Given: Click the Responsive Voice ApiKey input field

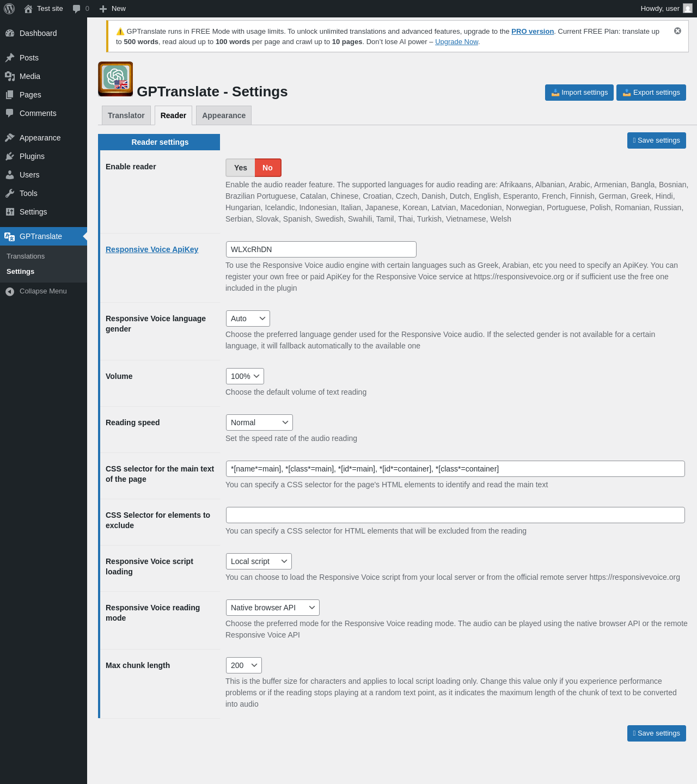Looking at the screenshot, I should pos(321,249).
